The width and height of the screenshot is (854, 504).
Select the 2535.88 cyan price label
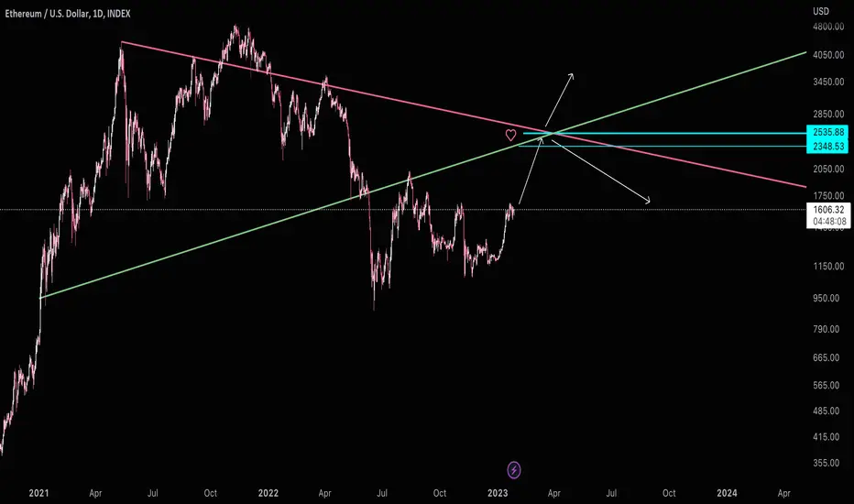coord(827,132)
